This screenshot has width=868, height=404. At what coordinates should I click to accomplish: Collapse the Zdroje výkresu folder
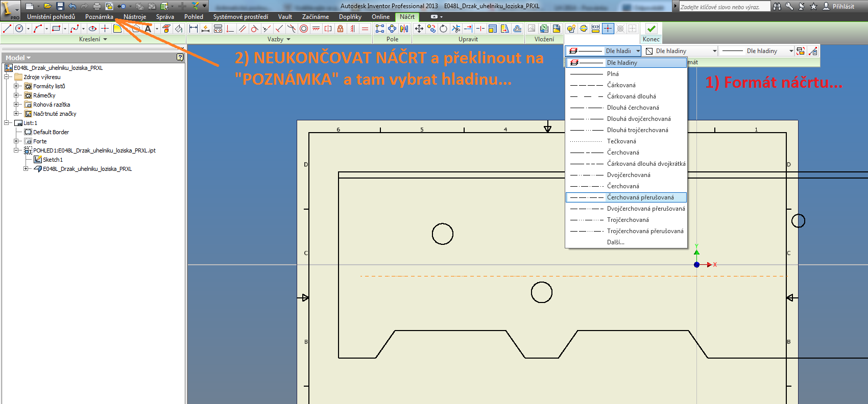pyautogui.click(x=7, y=77)
